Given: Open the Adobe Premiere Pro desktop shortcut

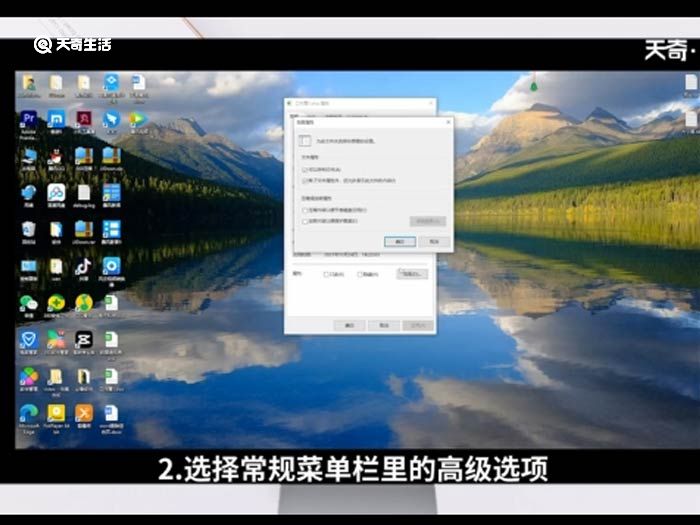Looking at the screenshot, I should click(29, 121).
